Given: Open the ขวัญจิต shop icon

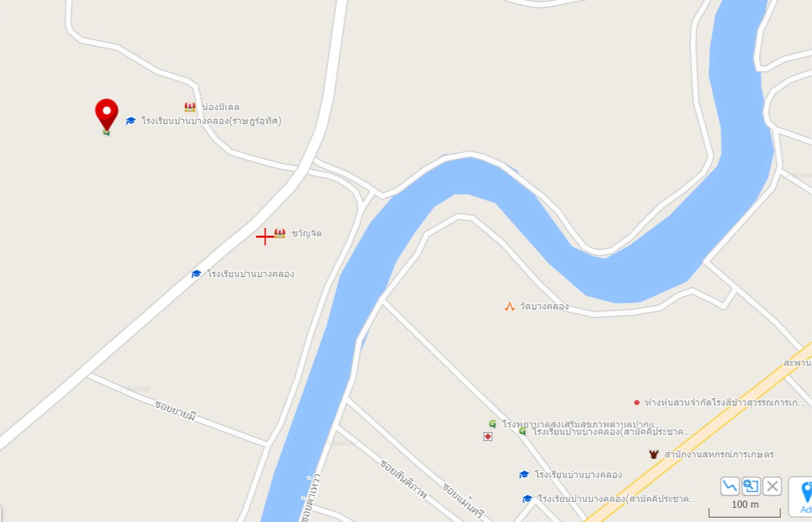Looking at the screenshot, I should point(280,233).
